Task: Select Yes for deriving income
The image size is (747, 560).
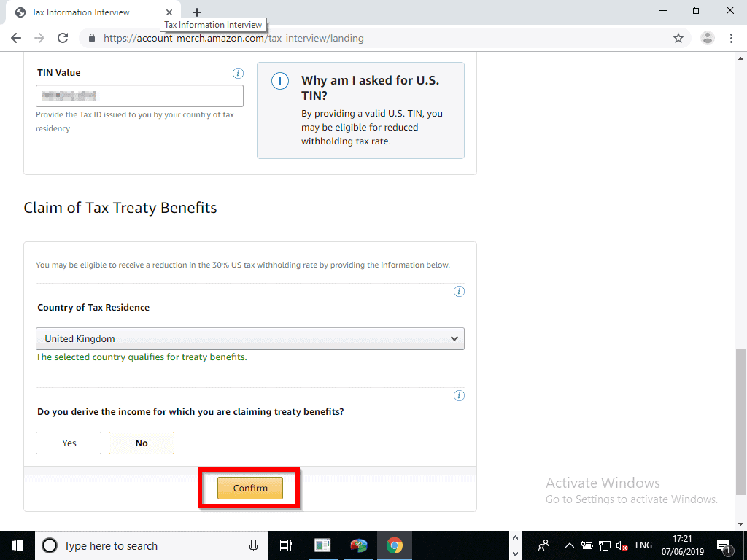Action: click(69, 443)
